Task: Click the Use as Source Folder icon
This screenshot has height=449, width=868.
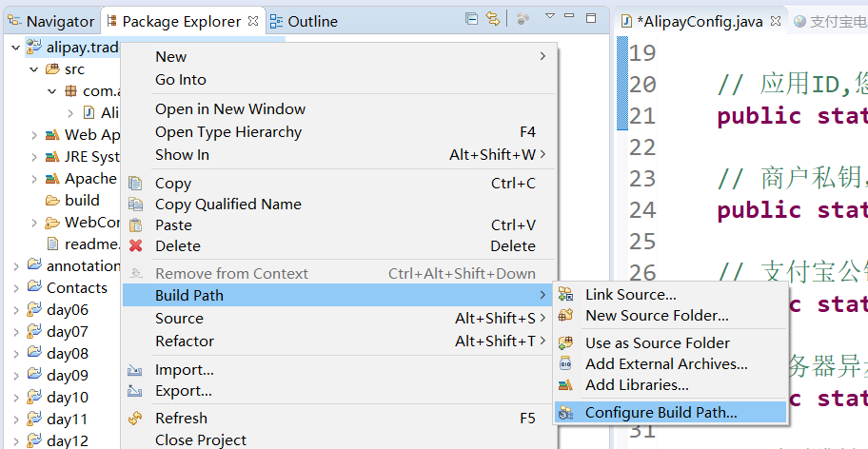Action: coord(565,342)
